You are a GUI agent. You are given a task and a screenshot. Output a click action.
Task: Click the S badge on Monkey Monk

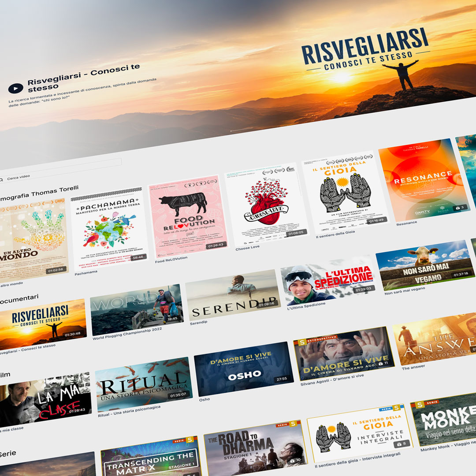tap(420, 405)
